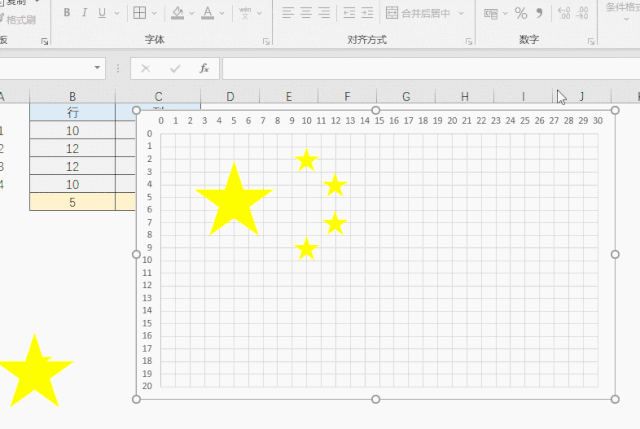Click chart top-center resize handle
This screenshot has width=640, height=429.
tap(376, 110)
